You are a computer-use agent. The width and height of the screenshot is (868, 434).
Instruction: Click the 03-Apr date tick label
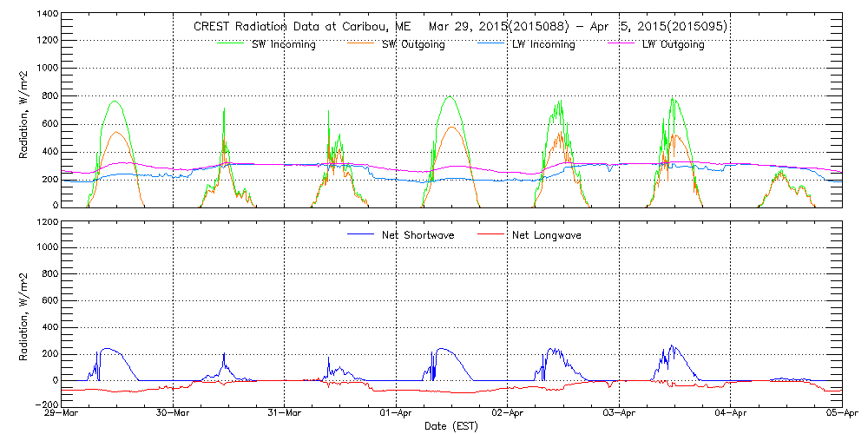(x=619, y=415)
